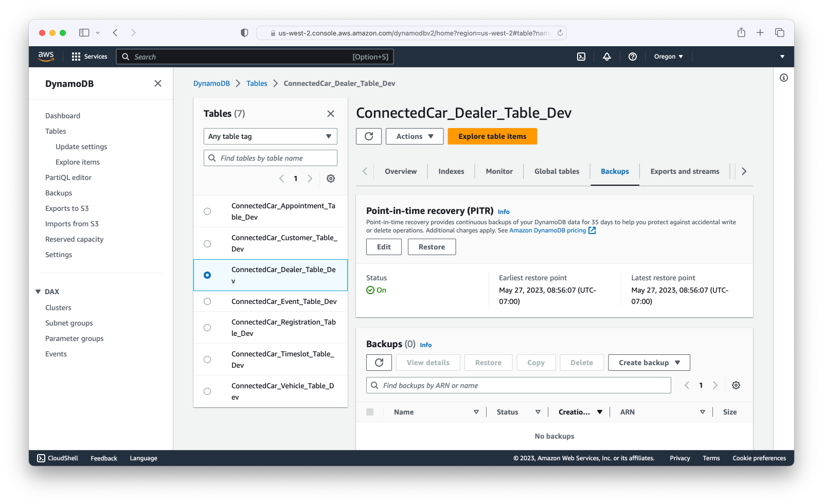The width and height of the screenshot is (823, 504).
Task: Select ConnectedCar_Timeslot_Table_Dev radio button
Action: 207,359
